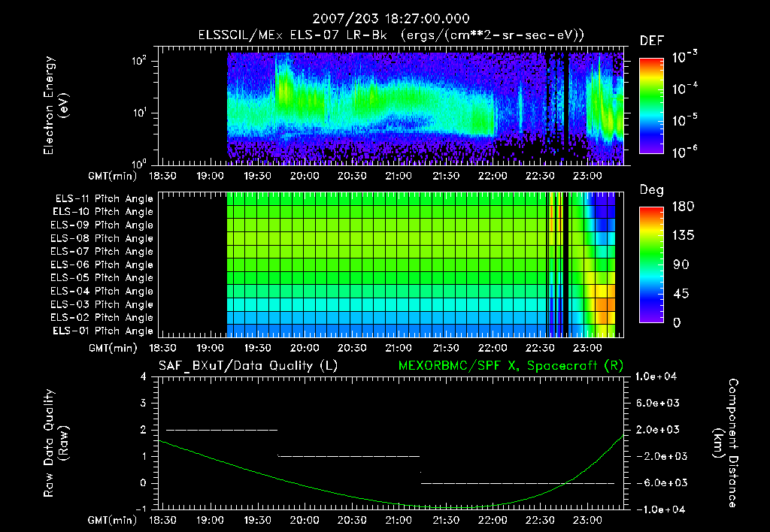The image size is (770, 532).
Task: Click the 23:00 time label under the pitch angle panel
Action: click(x=587, y=348)
